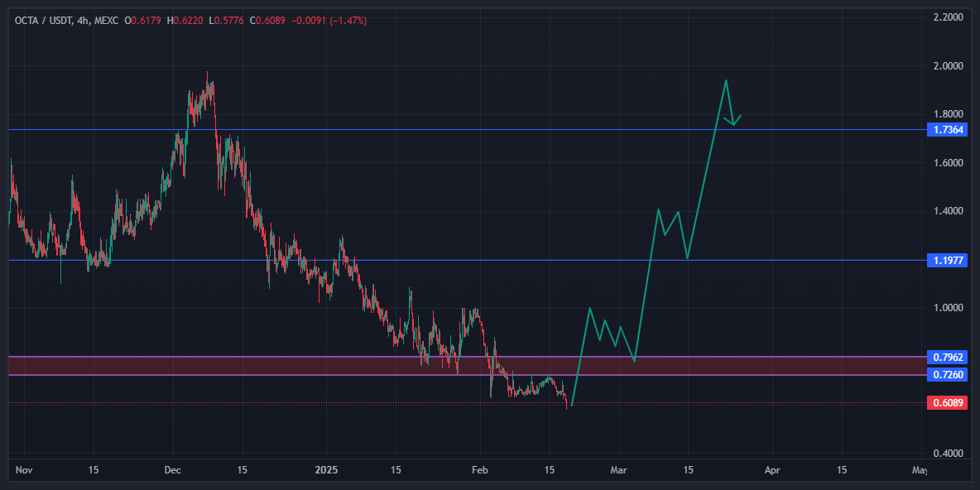Screen dimensions: 980x490
Task: Click the Mar label on time axis
Action: 619,469
